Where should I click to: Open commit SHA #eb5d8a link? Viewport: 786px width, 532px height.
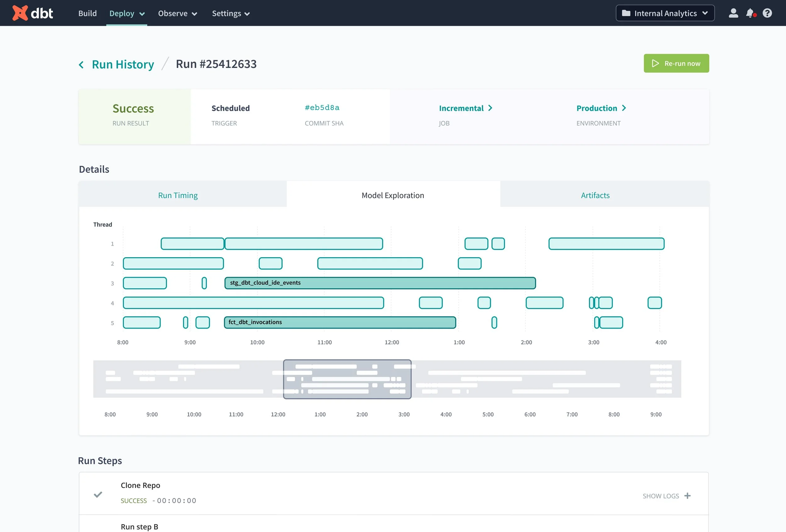(322, 108)
